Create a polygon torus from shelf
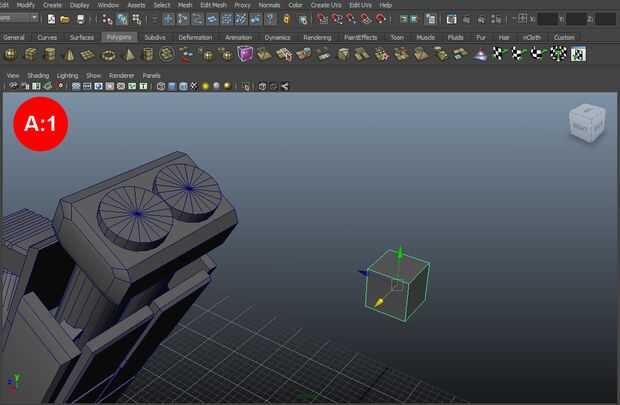 click(x=108, y=55)
